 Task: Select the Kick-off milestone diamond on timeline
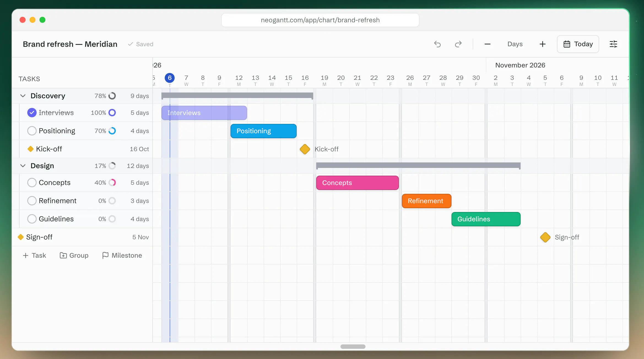pos(305,149)
